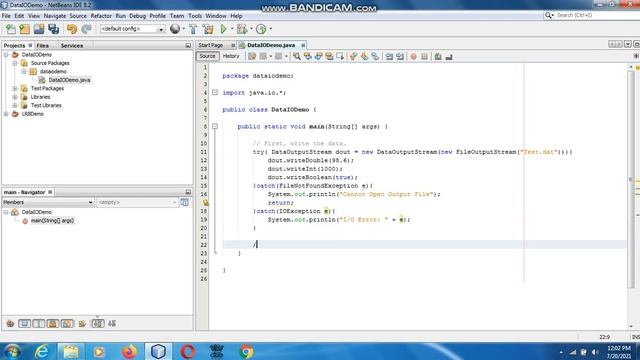The height and width of the screenshot is (360, 640).
Task: Click the Undo arrow icon
Action: click(x=72, y=29)
